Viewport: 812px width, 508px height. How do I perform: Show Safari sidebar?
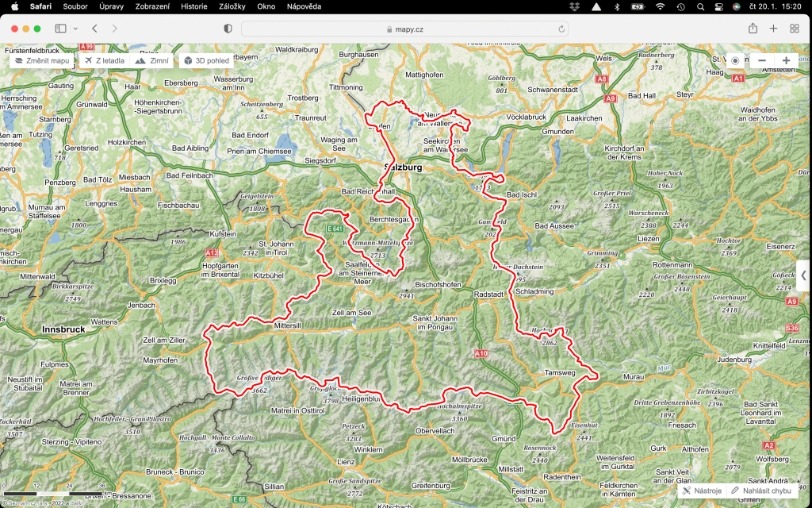click(60, 29)
